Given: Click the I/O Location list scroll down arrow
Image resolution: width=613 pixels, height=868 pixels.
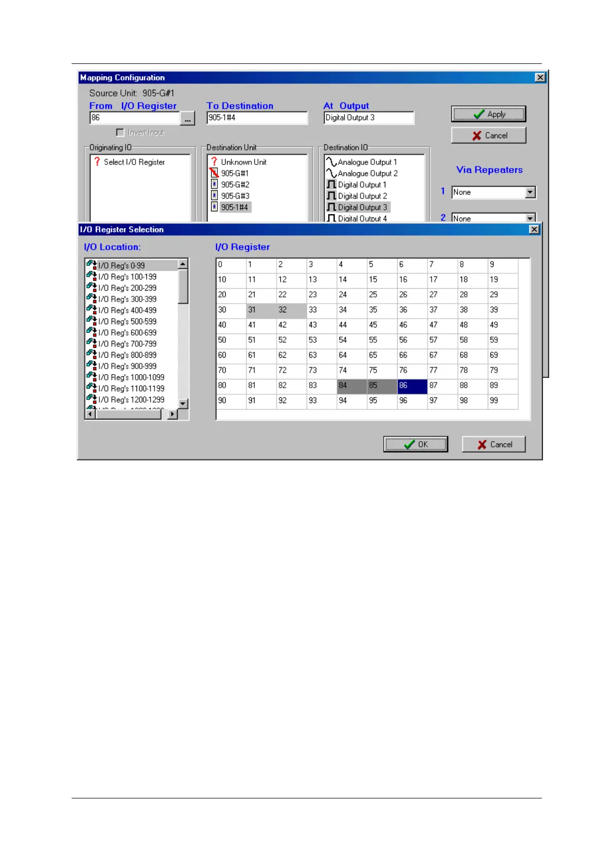Looking at the screenshot, I should coord(183,404).
